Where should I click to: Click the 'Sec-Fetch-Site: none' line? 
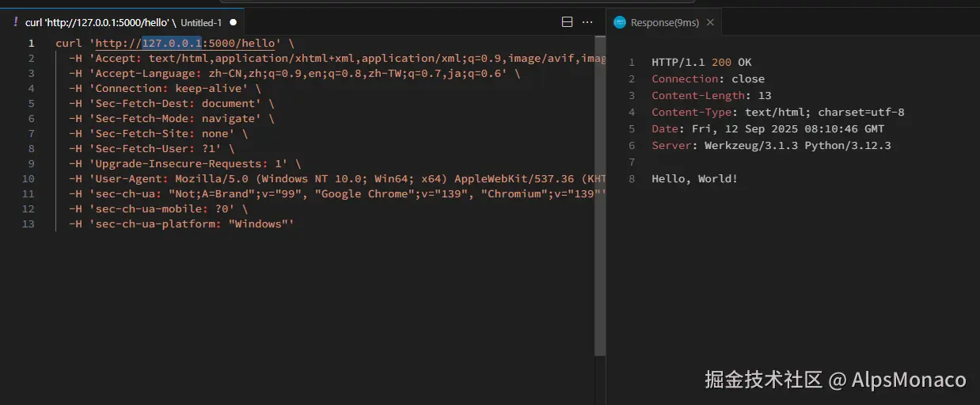[158, 133]
